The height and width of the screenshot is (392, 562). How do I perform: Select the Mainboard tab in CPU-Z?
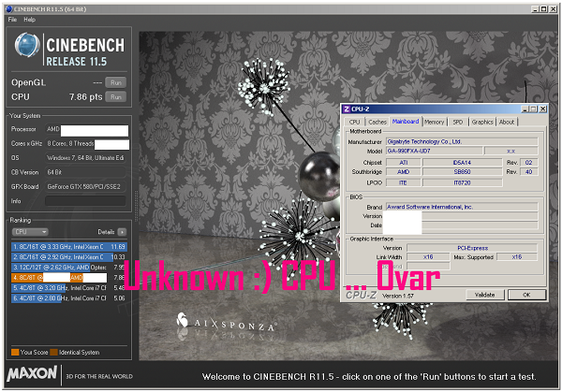click(406, 122)
